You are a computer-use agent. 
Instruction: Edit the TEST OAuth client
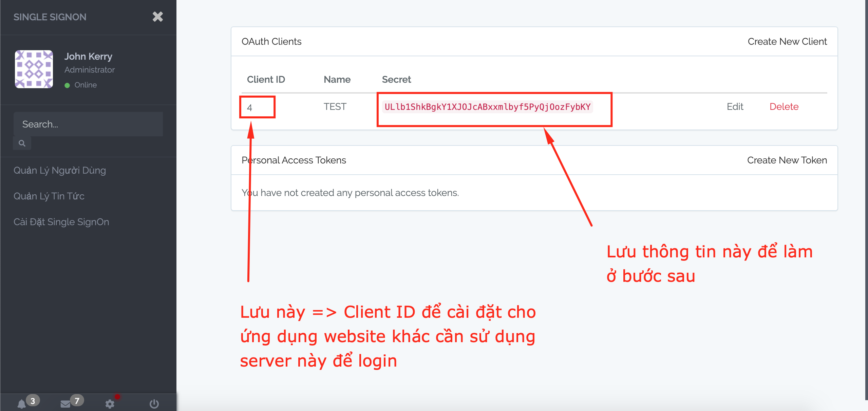point(735,106)
